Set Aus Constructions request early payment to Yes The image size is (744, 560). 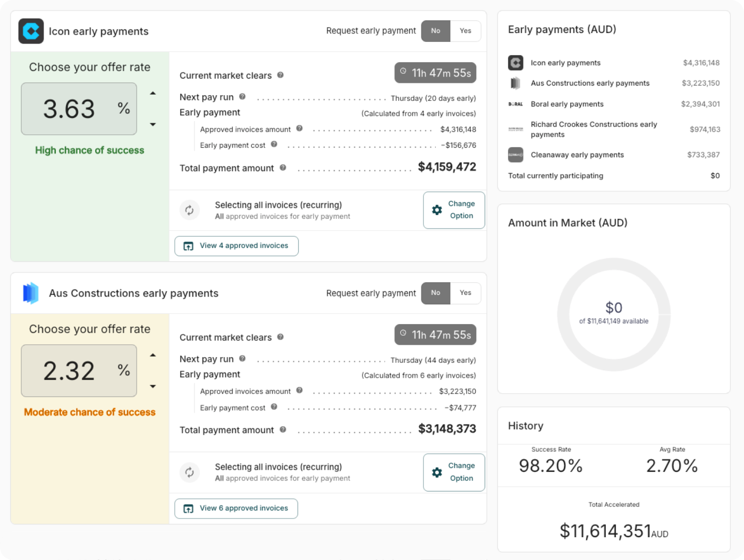point(465,293)
